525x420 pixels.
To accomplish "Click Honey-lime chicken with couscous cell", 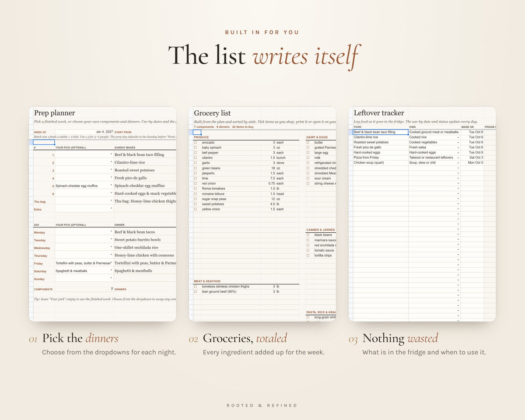I will click(144, 255).
